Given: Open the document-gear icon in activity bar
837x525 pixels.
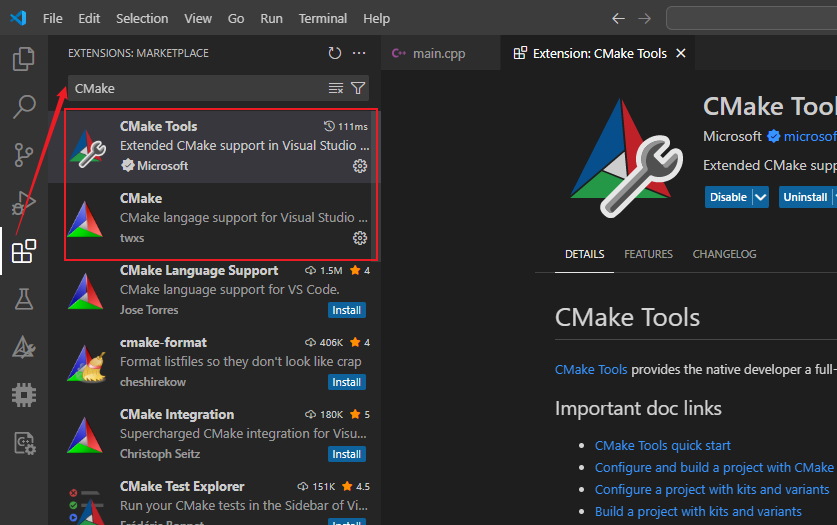Looking at the screenshot, I should [23, 443].
